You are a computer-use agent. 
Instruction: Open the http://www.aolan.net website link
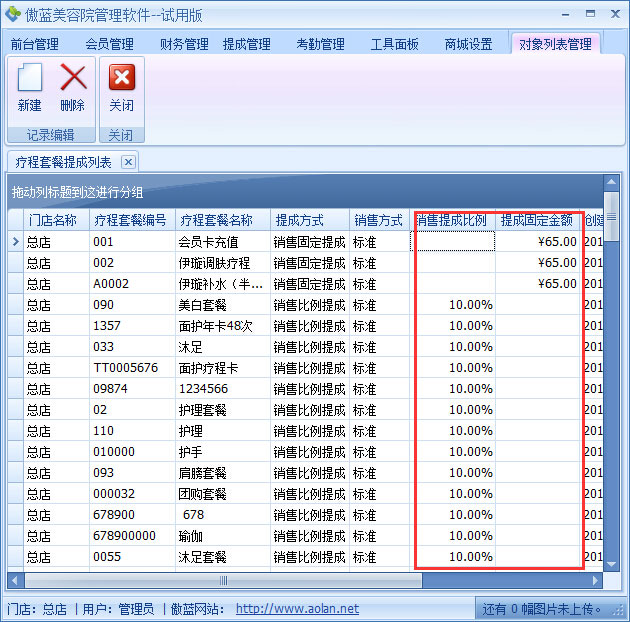click(x=297, y=608)
